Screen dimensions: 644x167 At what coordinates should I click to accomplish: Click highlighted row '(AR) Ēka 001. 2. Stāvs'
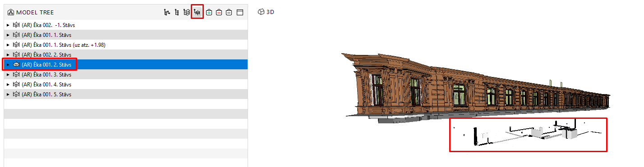tap(126, 64)
